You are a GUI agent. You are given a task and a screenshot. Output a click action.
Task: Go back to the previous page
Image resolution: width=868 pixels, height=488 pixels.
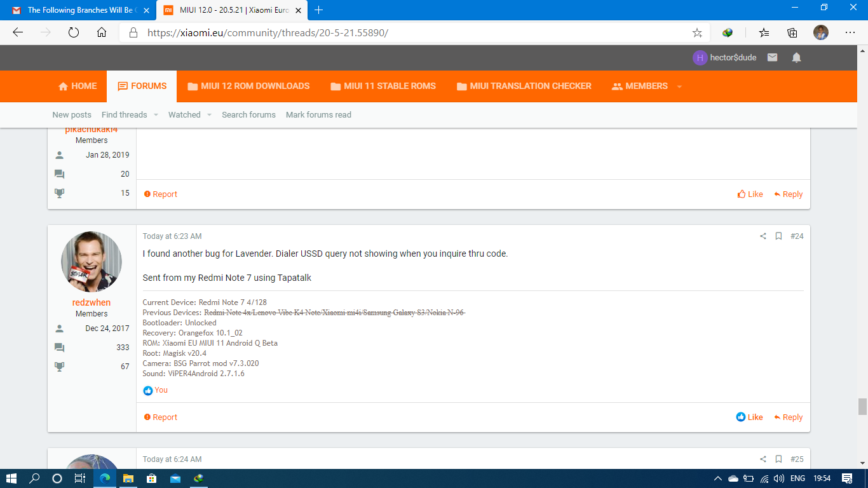18,32
